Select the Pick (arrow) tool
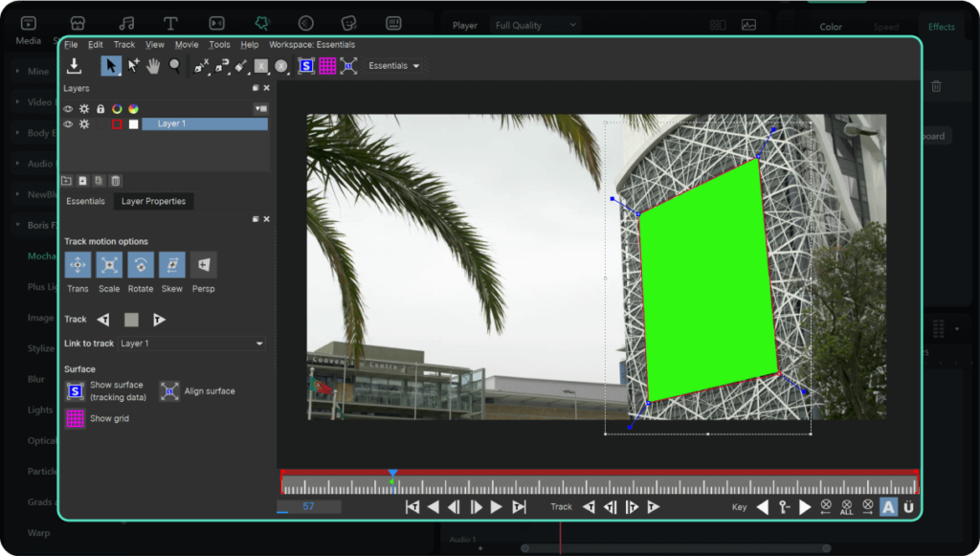Viewport: 980px width, 556px height. click(x=111, y=65)
